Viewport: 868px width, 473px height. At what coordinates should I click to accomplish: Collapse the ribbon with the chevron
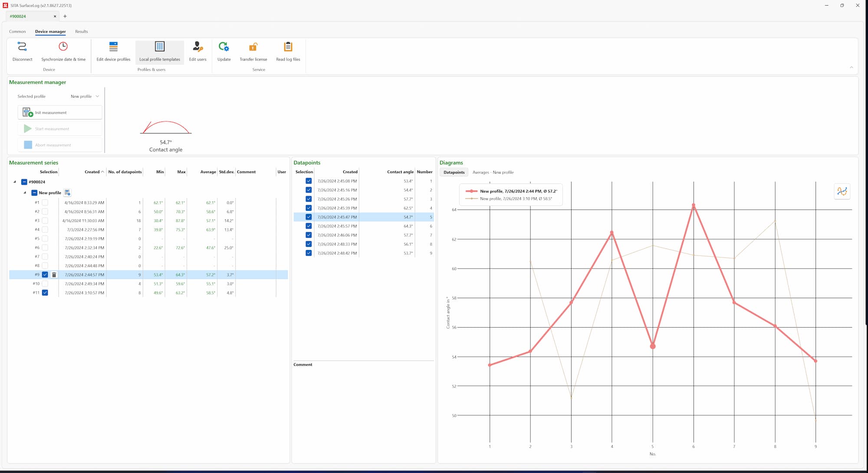(x=852, y=67)
